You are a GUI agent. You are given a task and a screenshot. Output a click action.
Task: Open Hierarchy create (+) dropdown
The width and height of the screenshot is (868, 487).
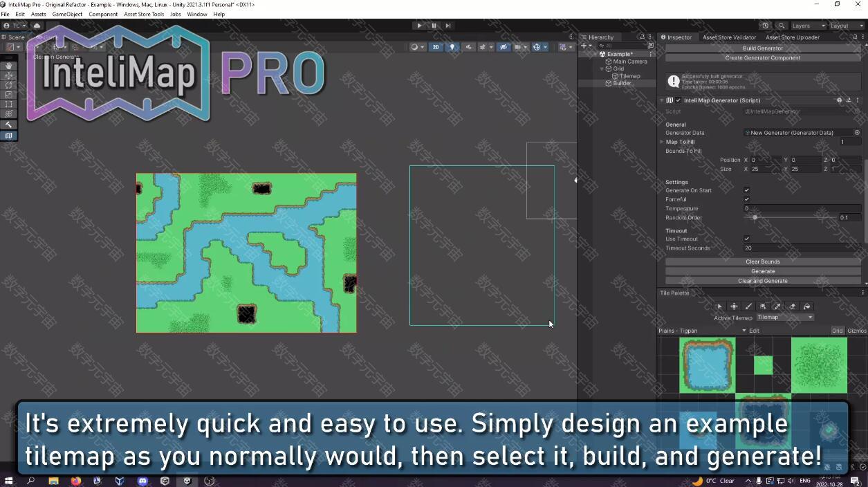[587, 46]
